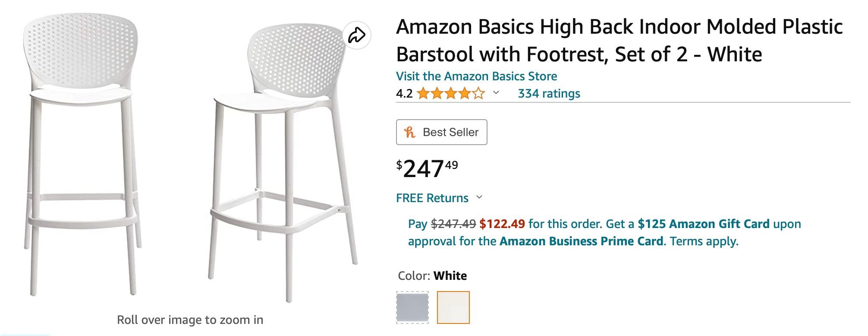Click the share arrow icon
The height and width of the screenshot is (336, 868).
(x=357, y=35)
